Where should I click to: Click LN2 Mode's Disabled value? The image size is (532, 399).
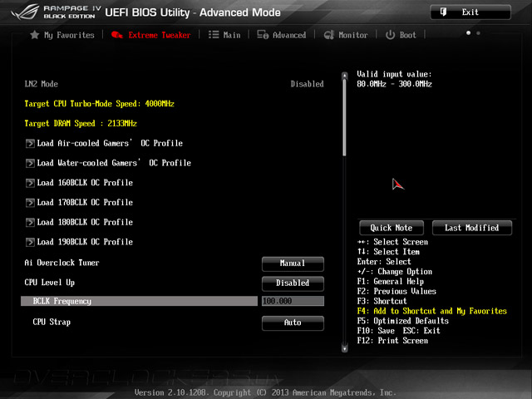[307, 84]
